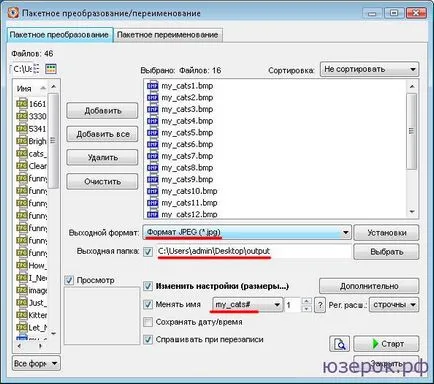Click the source file list vertical scrollbar
Viewport: 434px width, 384px height.
coord(53,141)
